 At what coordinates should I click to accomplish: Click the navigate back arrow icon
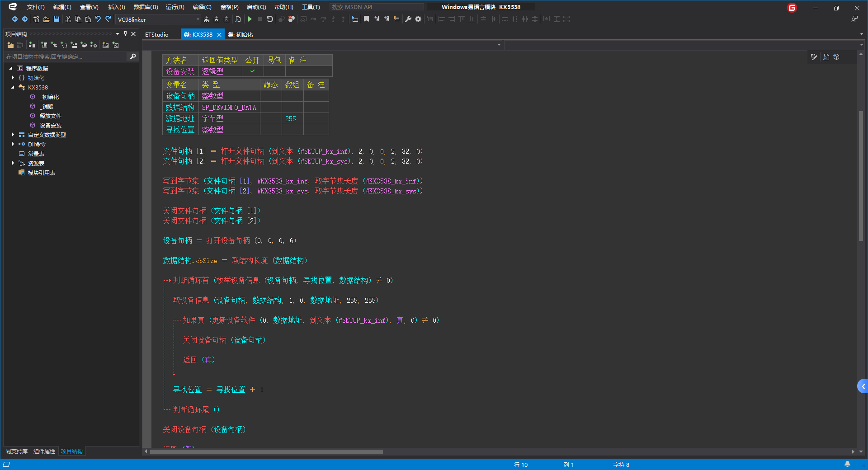[15, 19]
